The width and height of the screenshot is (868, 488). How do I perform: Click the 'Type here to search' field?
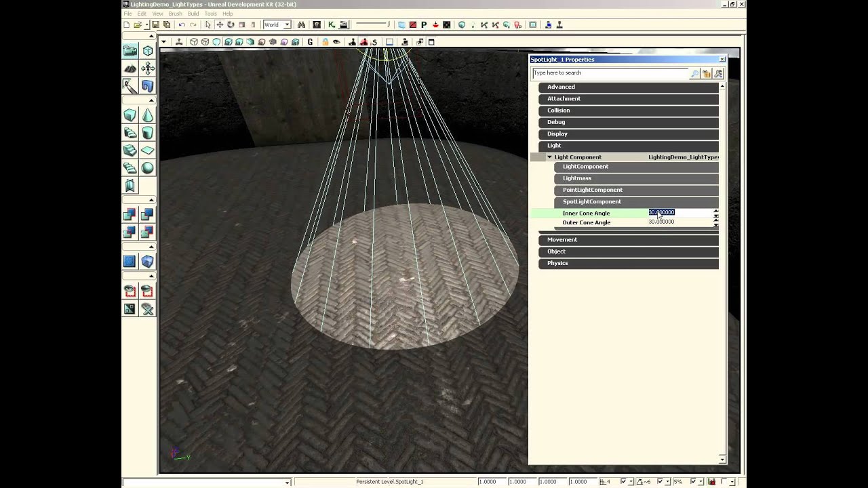pyautogui.click(x=610, y=73)
